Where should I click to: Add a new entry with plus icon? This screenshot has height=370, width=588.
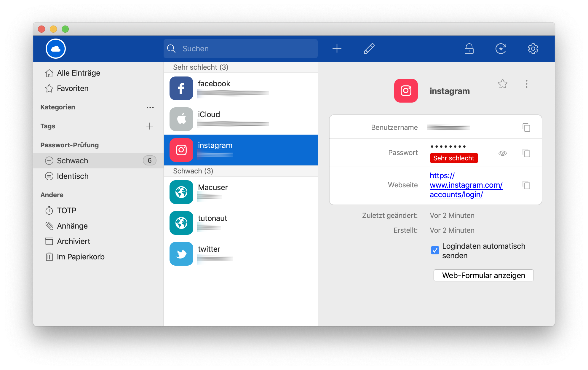point(337,49)
